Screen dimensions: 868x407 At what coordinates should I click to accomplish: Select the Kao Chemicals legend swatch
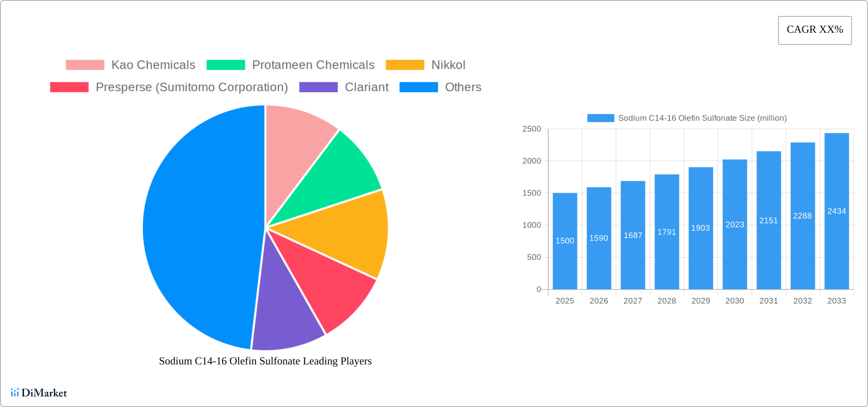(x=85, y=65)
